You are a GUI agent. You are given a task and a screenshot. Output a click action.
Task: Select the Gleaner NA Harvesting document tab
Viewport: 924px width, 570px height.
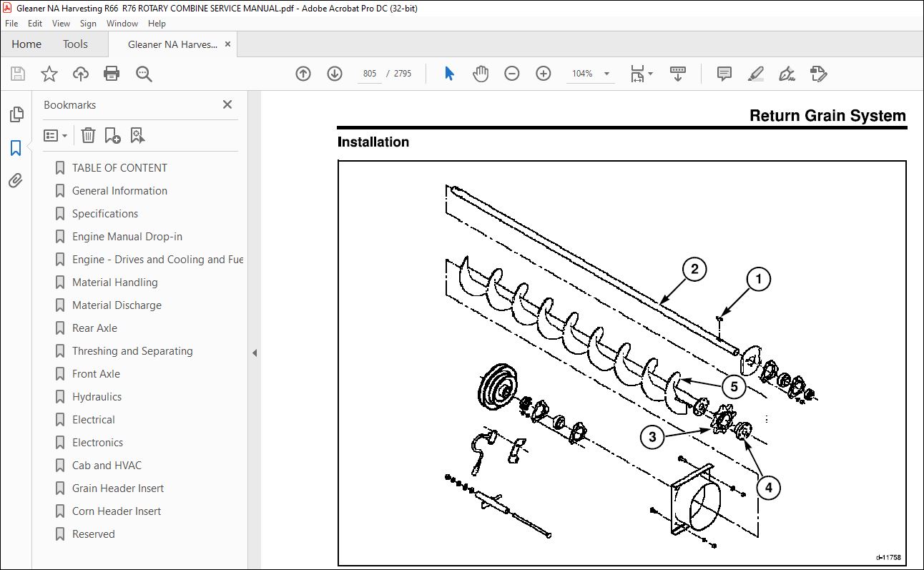click(172, 44)
